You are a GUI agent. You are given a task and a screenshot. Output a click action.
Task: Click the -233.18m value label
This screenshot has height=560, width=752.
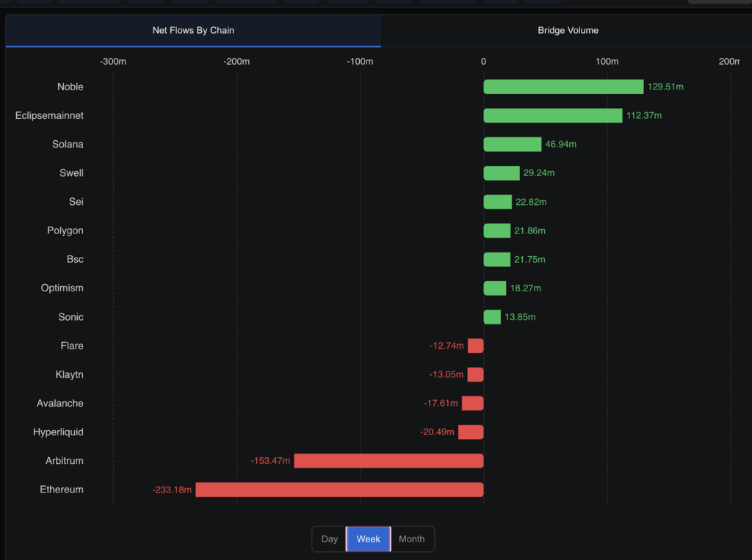[x=172, y=490]
